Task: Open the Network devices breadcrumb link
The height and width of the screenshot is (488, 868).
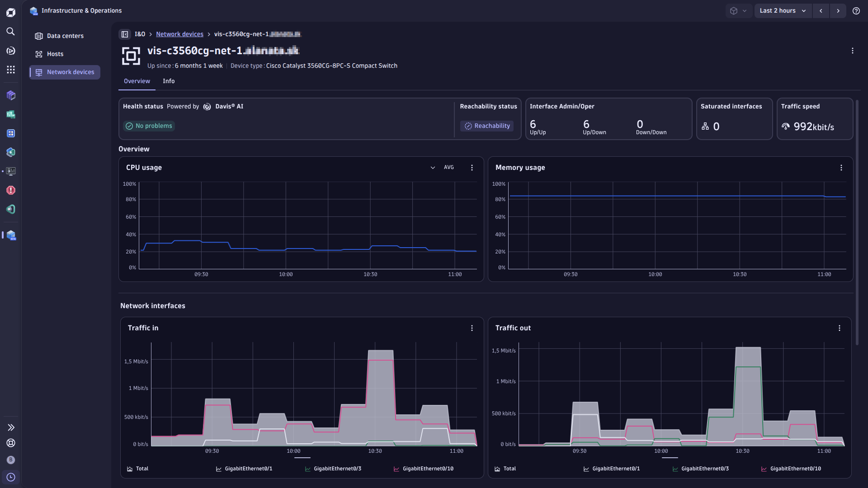Action: pos(179,34)
